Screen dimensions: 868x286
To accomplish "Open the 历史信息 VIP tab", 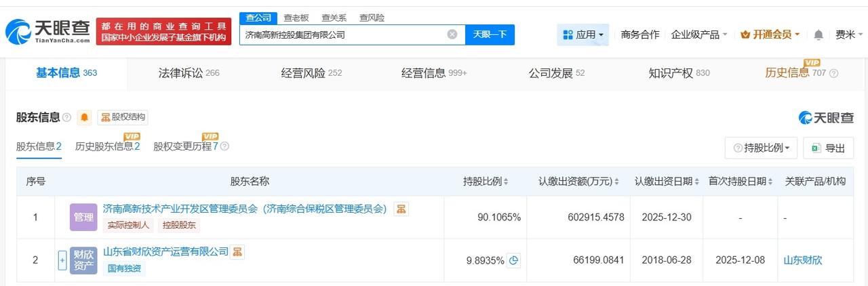I will click(795, 73).
